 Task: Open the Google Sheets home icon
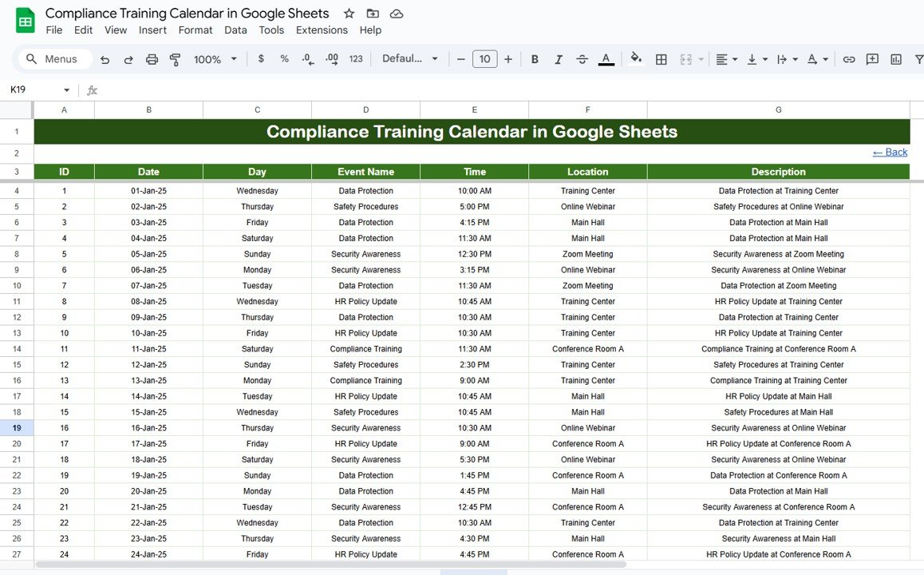(x=25, y=22)
